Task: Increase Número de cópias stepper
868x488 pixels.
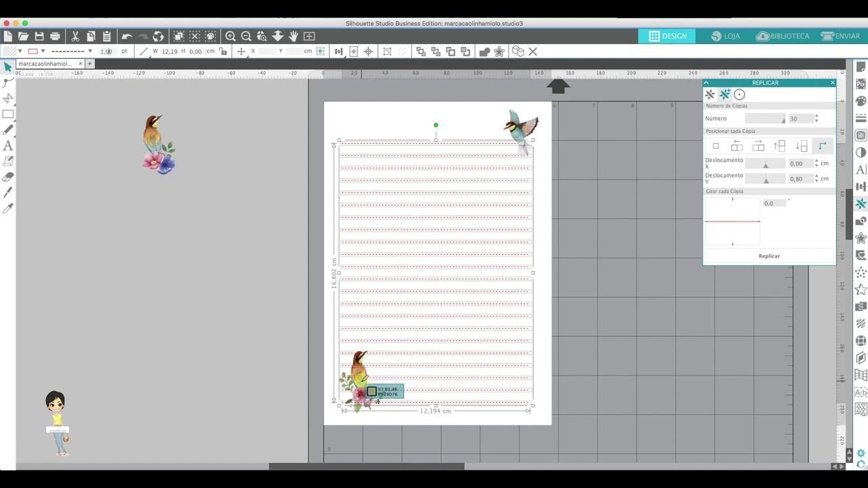Action: click(x=816, y=116)
